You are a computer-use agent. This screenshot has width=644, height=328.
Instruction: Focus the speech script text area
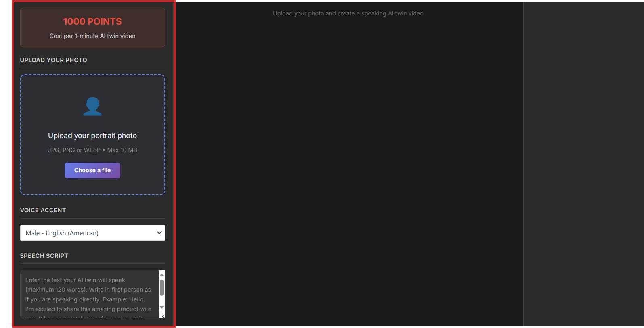(89, 294)
